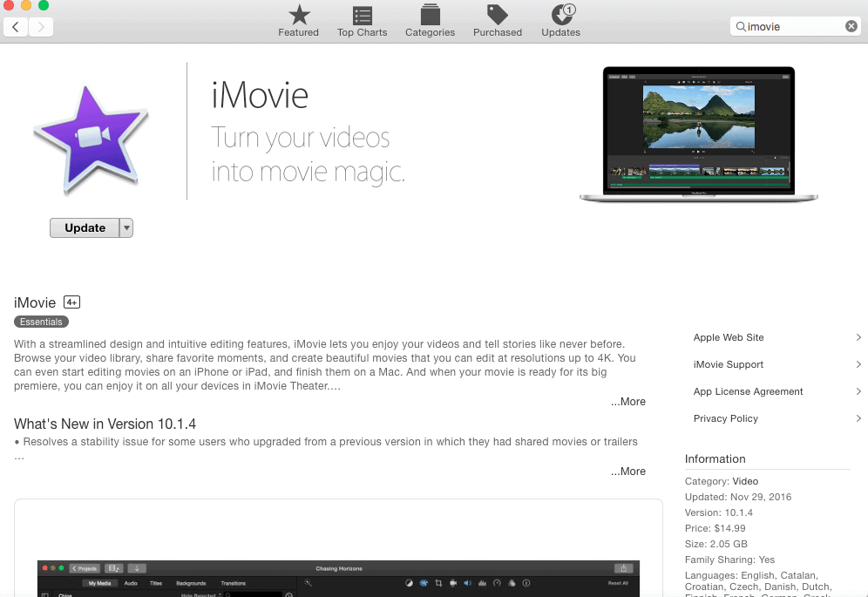This screenshot has height=597, width=868.
Task: Close the App Store window
Action: pos(9,5)
